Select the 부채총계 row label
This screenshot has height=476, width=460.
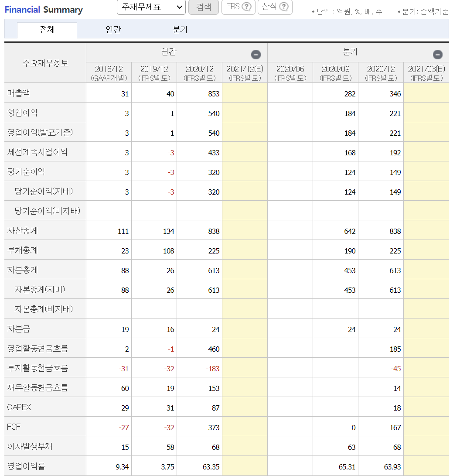click(22, 250)
